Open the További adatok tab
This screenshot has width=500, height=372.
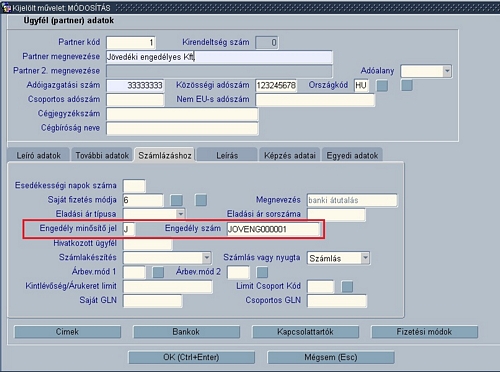coord(102,155)
